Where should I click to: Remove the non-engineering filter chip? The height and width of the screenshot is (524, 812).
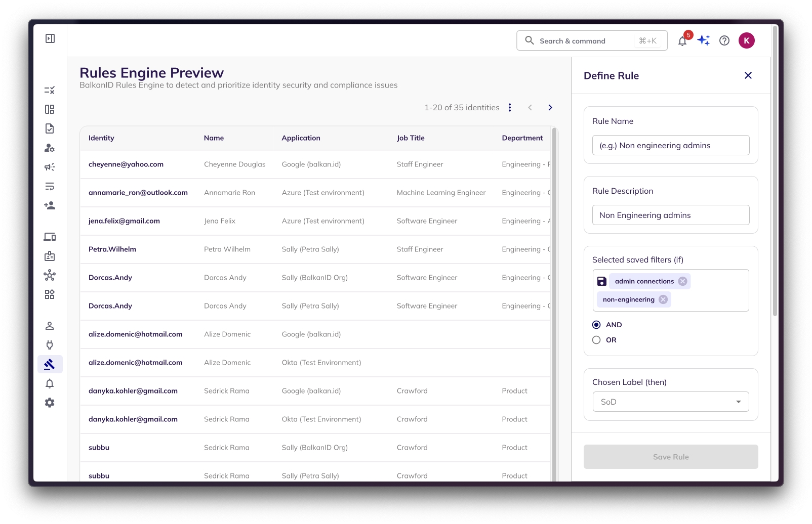663,299
